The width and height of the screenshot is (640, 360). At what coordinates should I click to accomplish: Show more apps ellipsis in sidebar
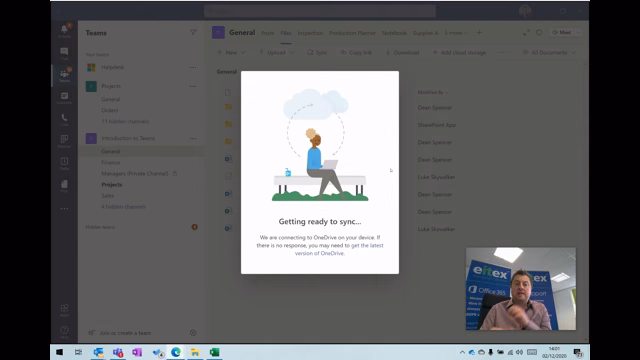click(x=64, y=209)
